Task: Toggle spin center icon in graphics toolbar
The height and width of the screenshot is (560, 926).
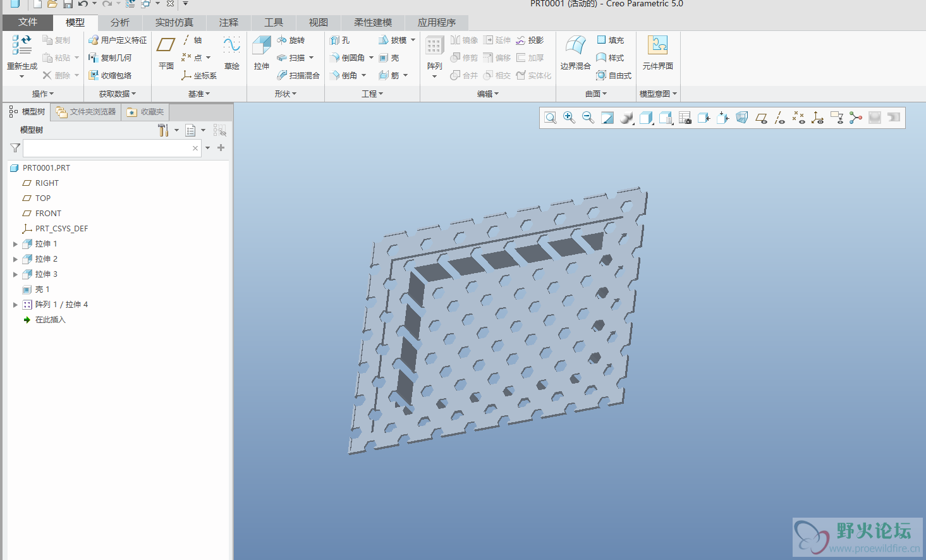Action: tap(856, 118)
